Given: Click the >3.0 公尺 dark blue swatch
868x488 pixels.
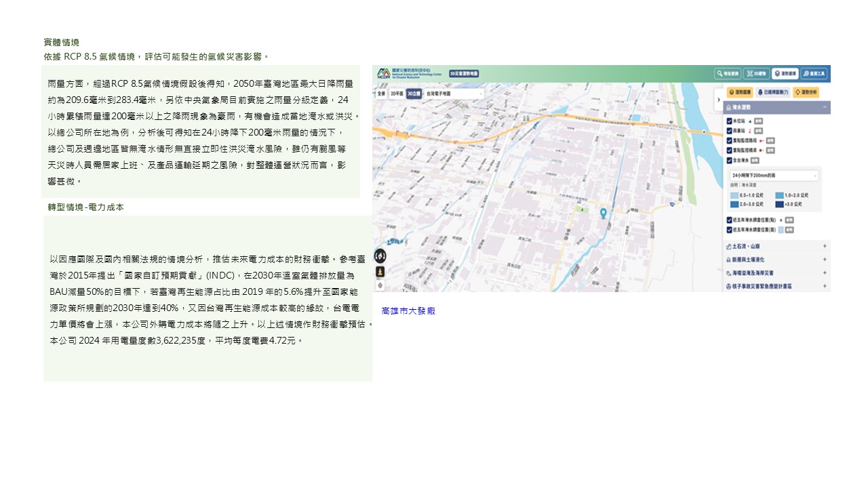Looking at the screenshot, I should point(779,204).
